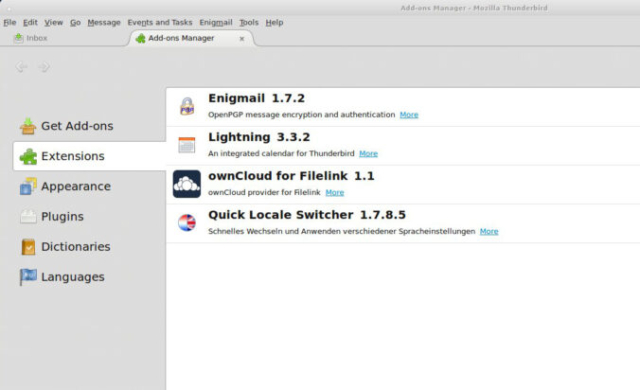Open the Events and Tasks menu
This screenshot has width=640, height=390.
(160, 22)
